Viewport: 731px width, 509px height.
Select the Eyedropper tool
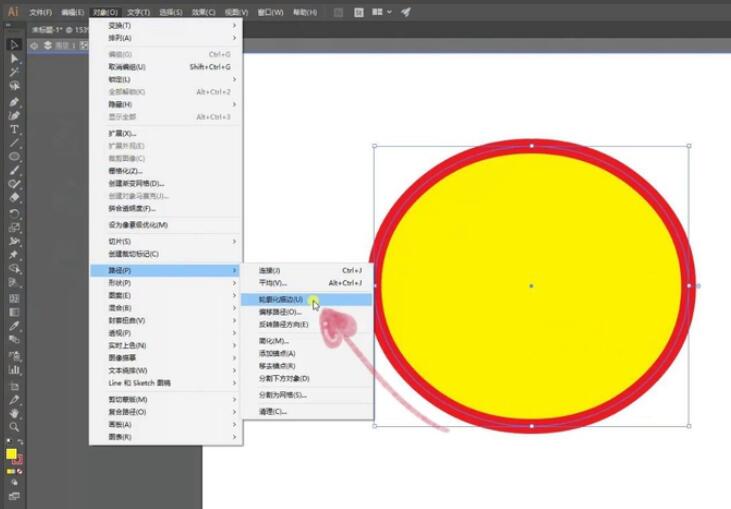point(14,326)
